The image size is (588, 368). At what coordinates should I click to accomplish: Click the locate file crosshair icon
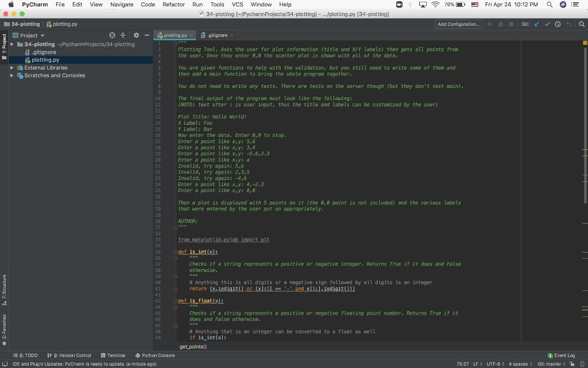point(112,36)
